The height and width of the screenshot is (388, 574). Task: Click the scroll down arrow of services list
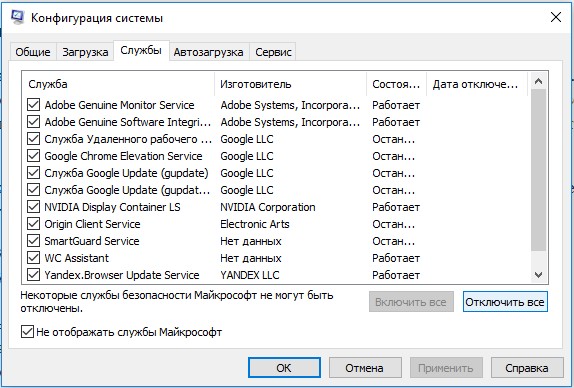point(538,275)
